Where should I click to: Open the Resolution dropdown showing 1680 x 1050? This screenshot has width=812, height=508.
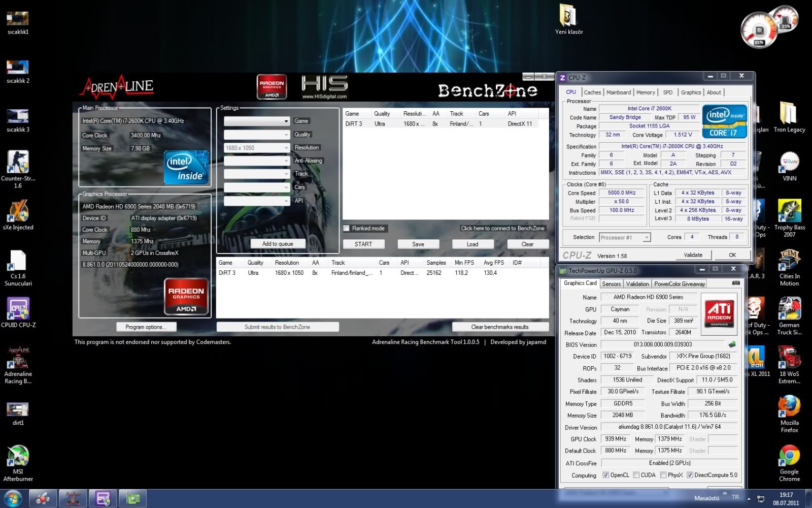(257, 148)
